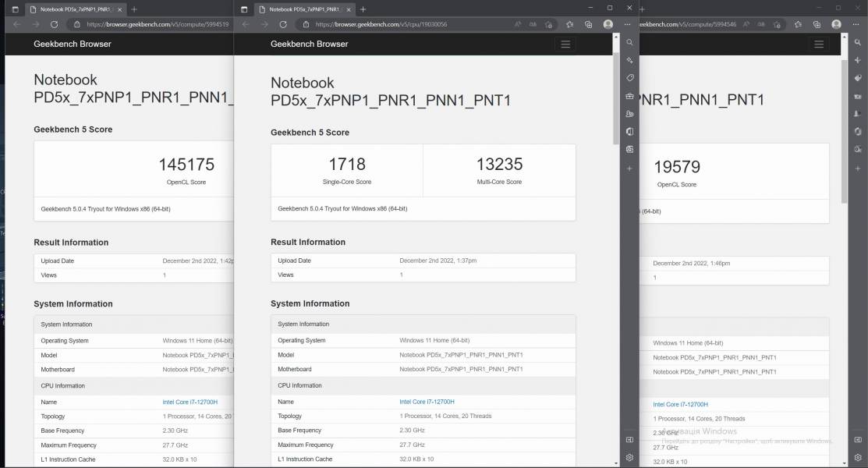868x468 pixels.
Task: Open a new tab in middle window
Action: 363,9
